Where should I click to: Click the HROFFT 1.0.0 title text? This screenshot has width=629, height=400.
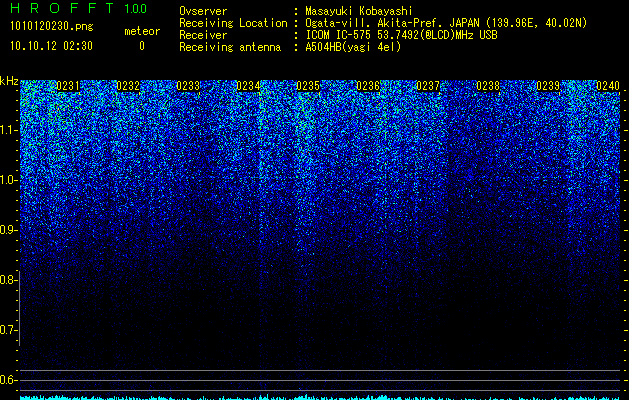coord(78,8)
